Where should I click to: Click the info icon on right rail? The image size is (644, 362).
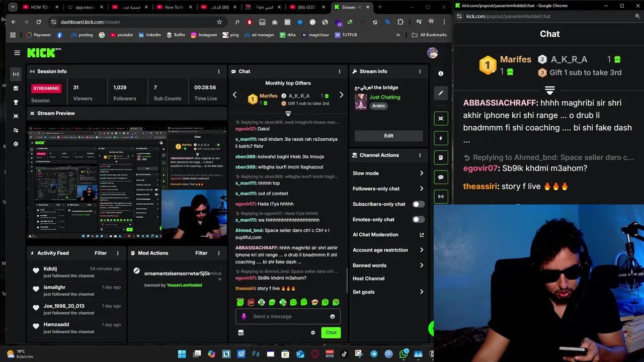pyautogui.click(x=441, y=73)
